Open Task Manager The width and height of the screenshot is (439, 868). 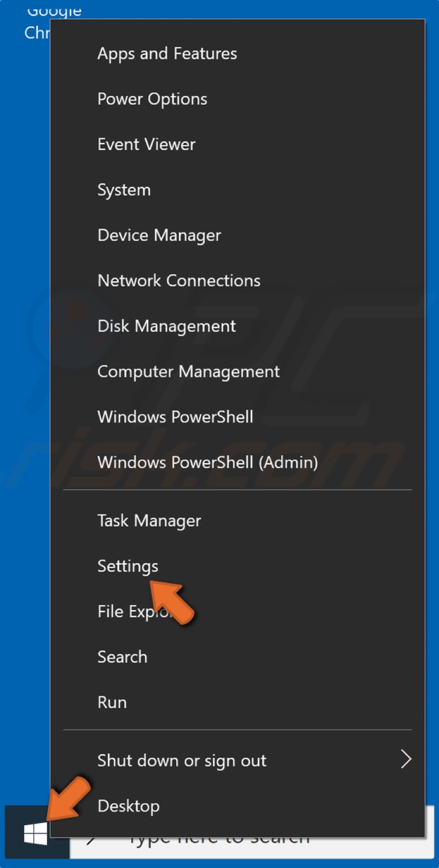pyautogui.click(x=148, y=521)
